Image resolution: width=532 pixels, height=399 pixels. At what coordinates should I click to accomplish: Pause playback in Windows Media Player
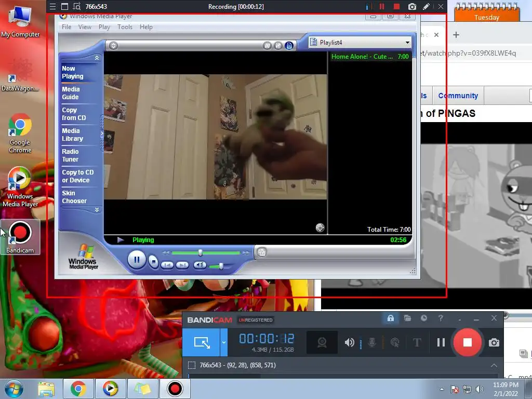pos(137,260)
